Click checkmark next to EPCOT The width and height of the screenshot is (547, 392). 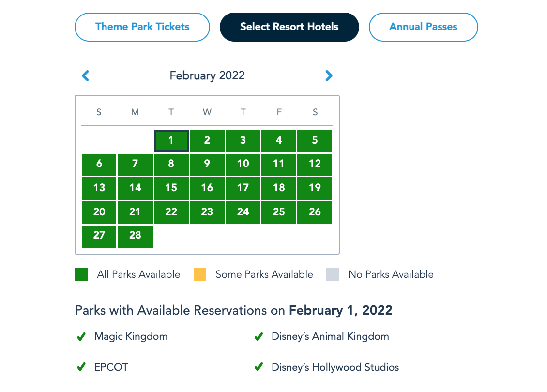coord(81,367)
